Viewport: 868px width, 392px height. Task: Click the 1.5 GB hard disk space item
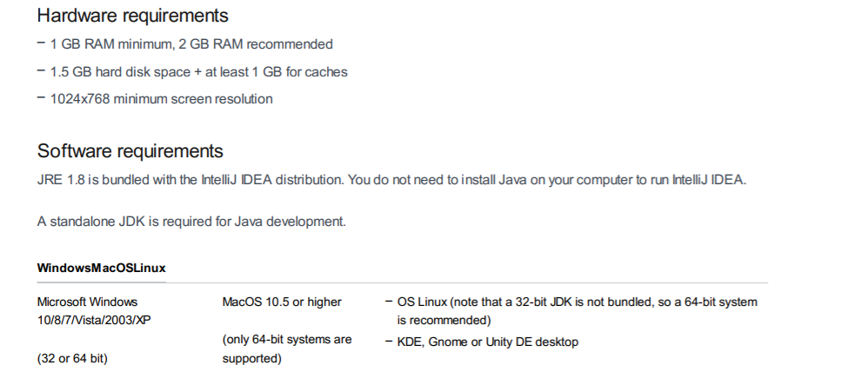(198, 72)
